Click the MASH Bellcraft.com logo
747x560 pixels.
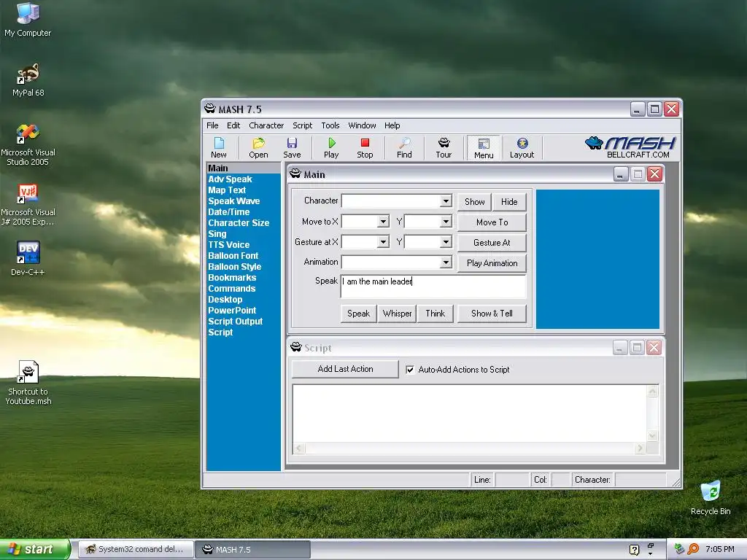(x=630, y=147)
